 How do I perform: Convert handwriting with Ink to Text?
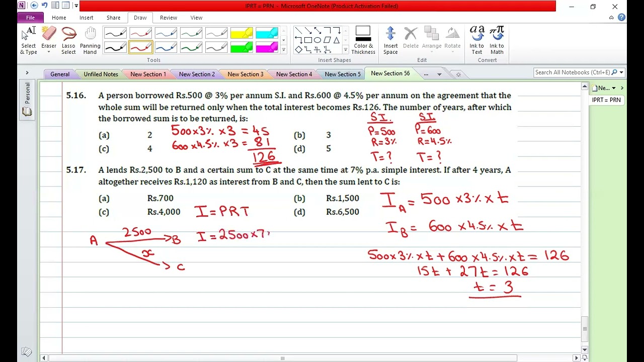tap(477, 40)
